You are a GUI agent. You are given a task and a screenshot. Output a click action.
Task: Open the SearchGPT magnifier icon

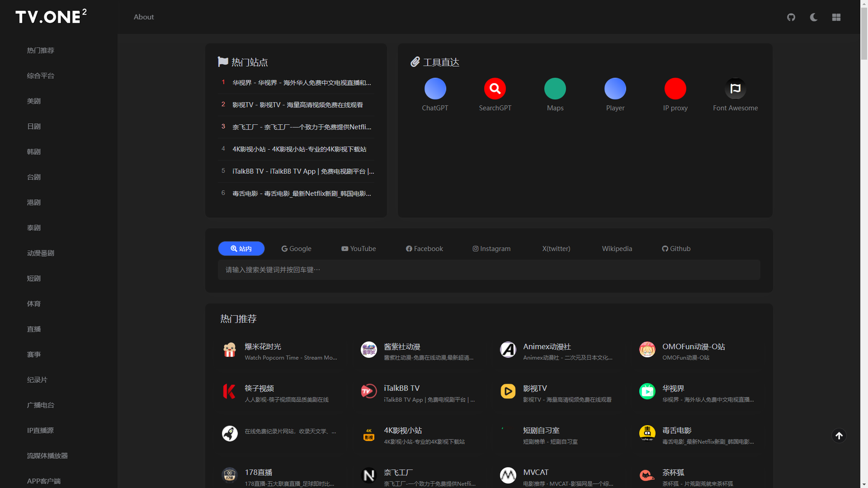495,88
